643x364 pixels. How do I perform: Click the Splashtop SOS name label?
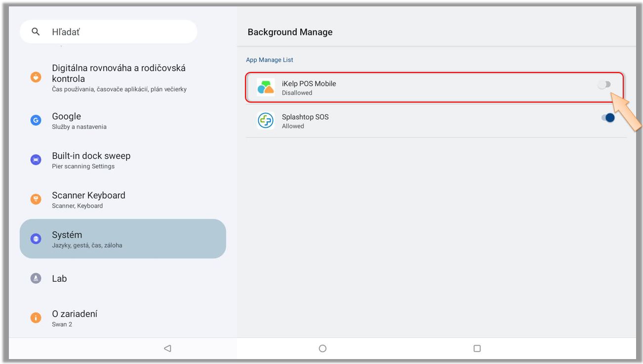click(x=305, y=117)
